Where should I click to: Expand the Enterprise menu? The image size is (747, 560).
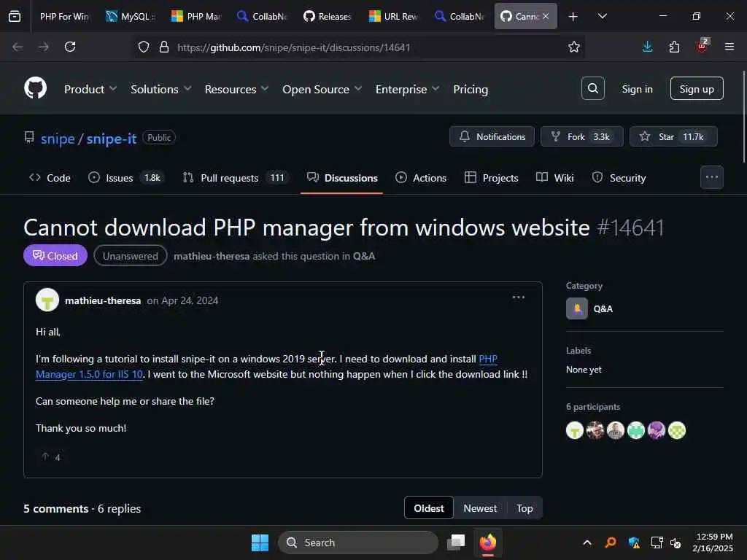pyautogui.click(x=407, y=89)
